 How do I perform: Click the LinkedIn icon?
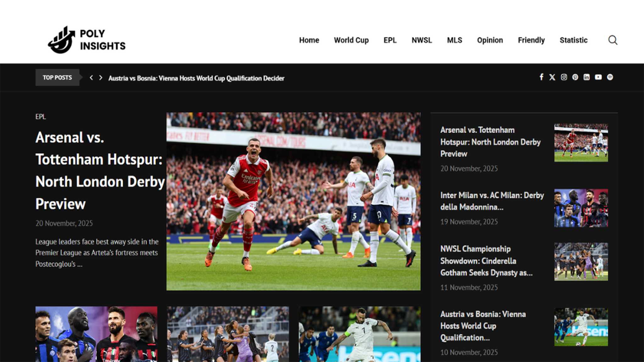(586, 77)
